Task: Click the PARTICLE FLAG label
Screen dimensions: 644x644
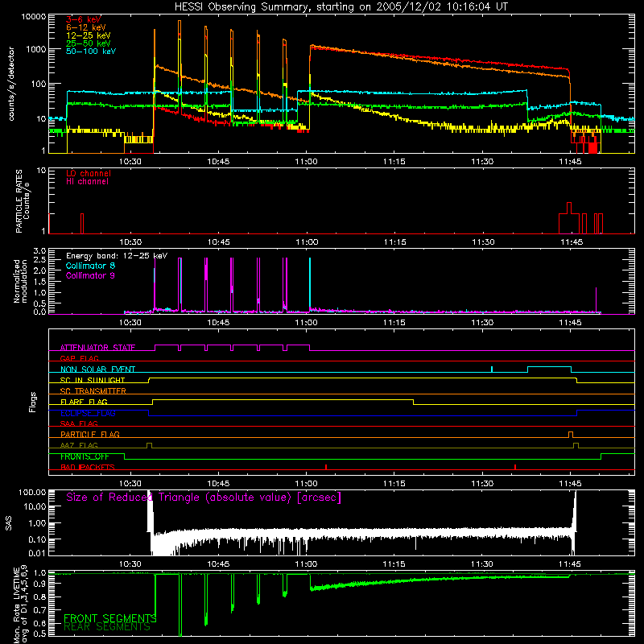Action: pos(90,434)
